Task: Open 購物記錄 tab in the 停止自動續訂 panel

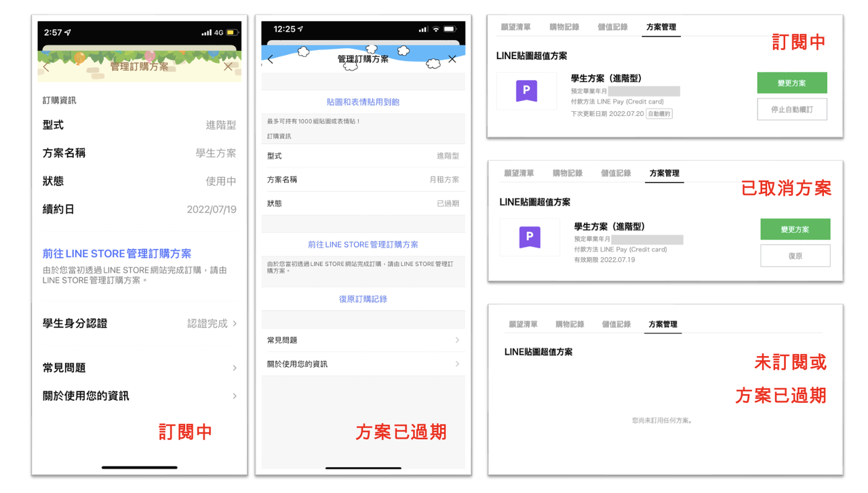Action: 564,27
